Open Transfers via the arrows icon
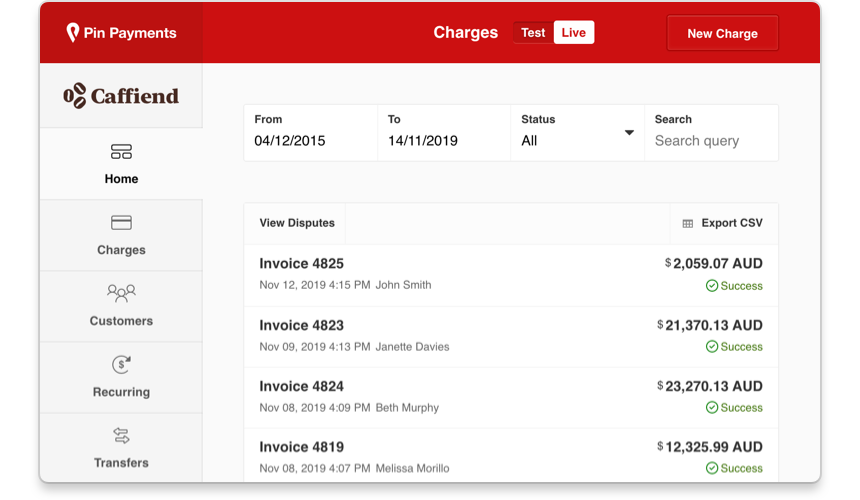860x500 pixels. (x=121, y=436)
